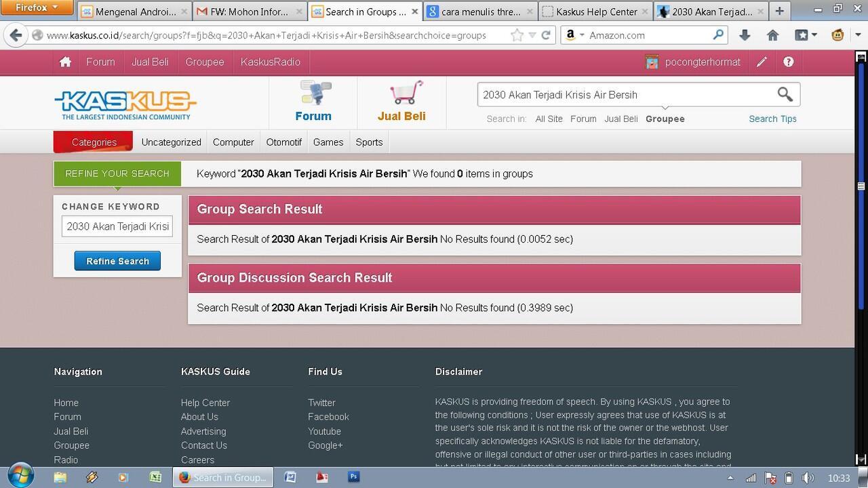Viewport: 868px width, 488px height.
Task: Open the Photoshop icon in the taskbar
Action: 353,476
